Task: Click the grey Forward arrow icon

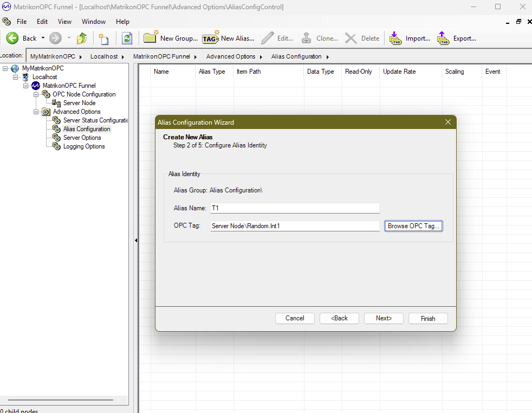Action: point(55,38)
